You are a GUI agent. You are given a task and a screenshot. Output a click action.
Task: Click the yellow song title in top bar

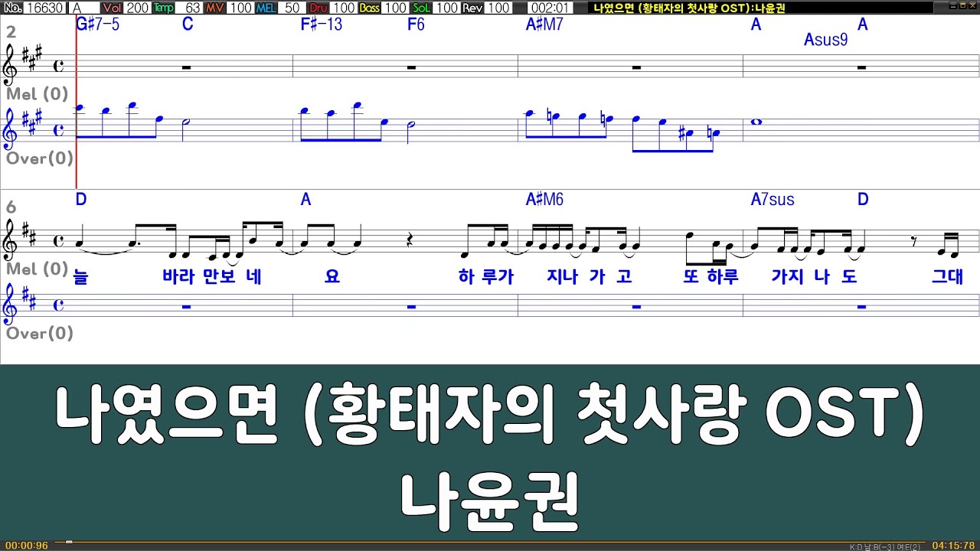point(689,8)
